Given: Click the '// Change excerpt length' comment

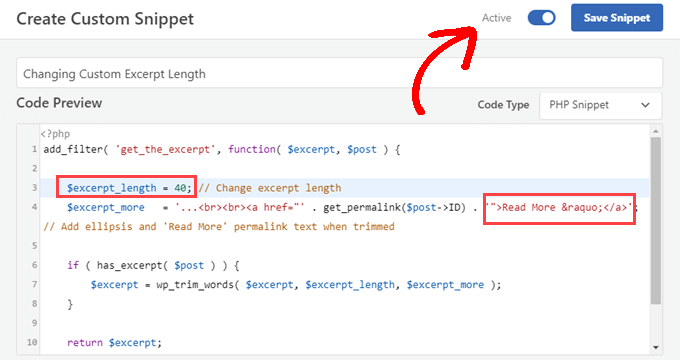Looking at the screenshot, I should pos(270,188).
